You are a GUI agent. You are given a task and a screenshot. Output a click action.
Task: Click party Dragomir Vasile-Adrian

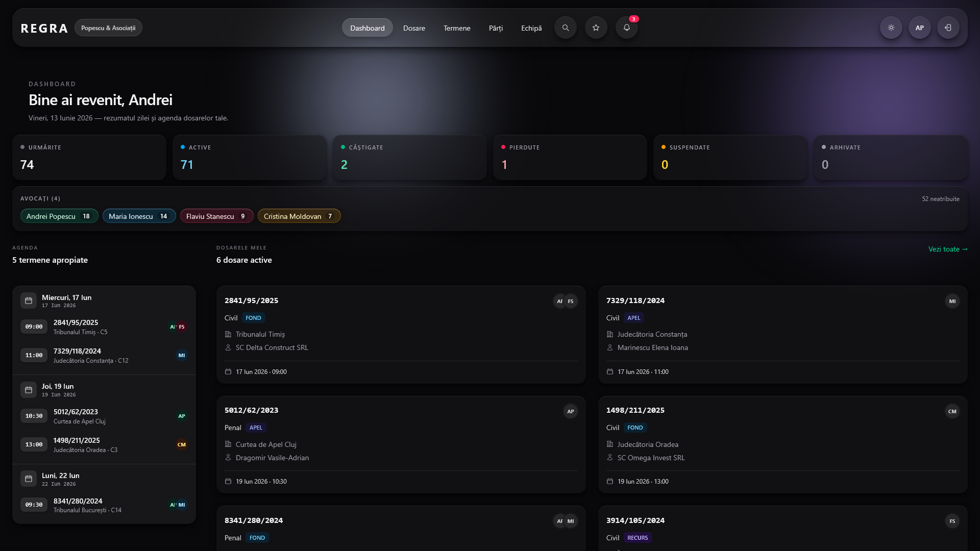click(x=272, y=458)
